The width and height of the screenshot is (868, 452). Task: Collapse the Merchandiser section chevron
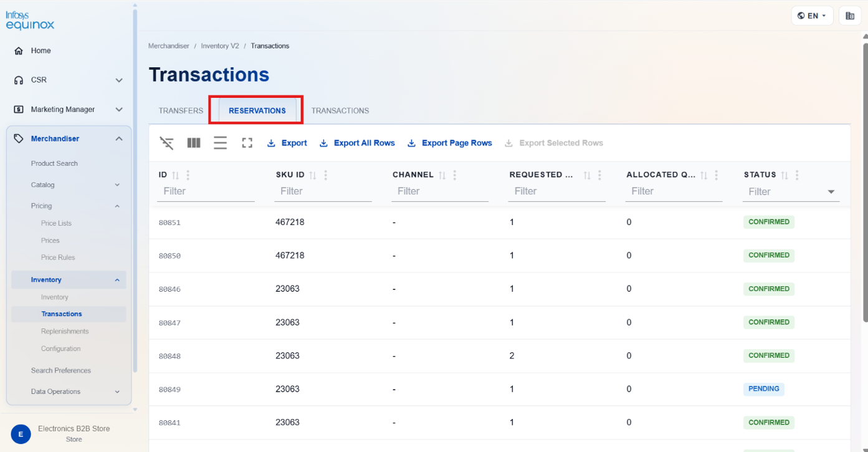[x=119, y=139]
